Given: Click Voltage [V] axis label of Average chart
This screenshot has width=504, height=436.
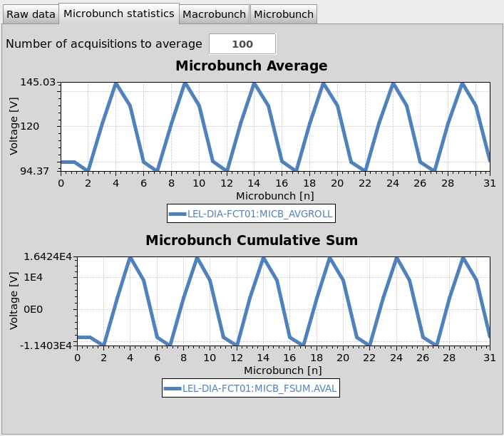Looking at the screenshot, I should [14, 127].
